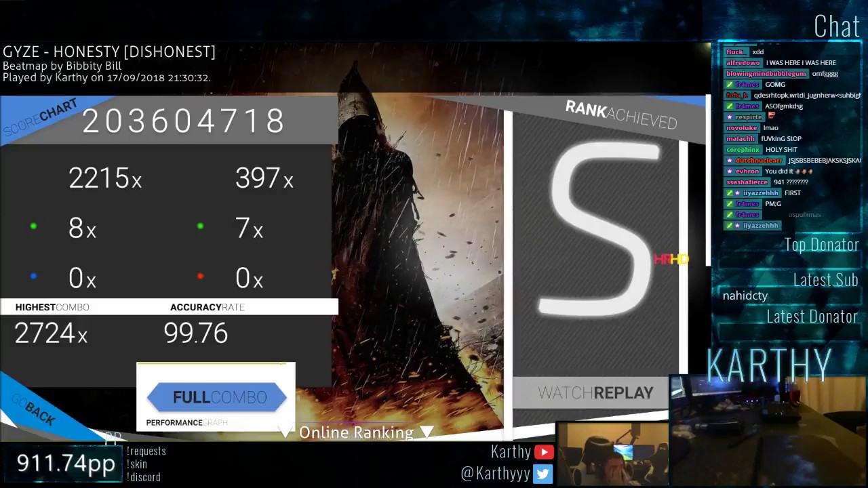Click the checkmark badge on iiyazzehhh's FIRST message
The width and height of the screenshot is (868, 488).
click(730, 193)
